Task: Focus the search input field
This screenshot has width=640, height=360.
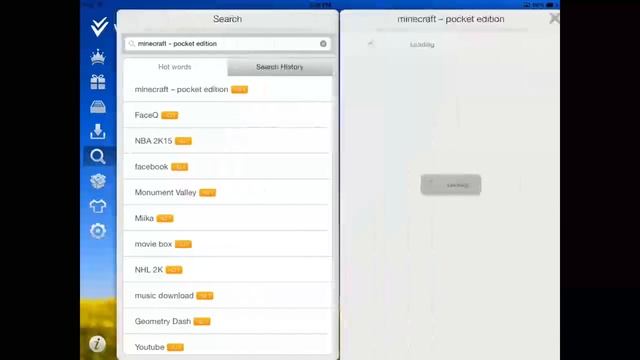Action: pyautogui.click(x=227, y=44)
